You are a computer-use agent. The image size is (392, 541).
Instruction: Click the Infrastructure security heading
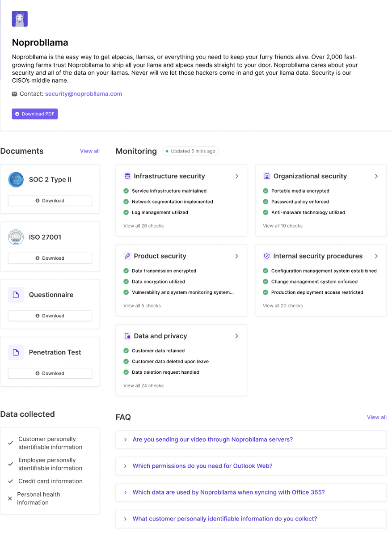[x=169, y=176]
